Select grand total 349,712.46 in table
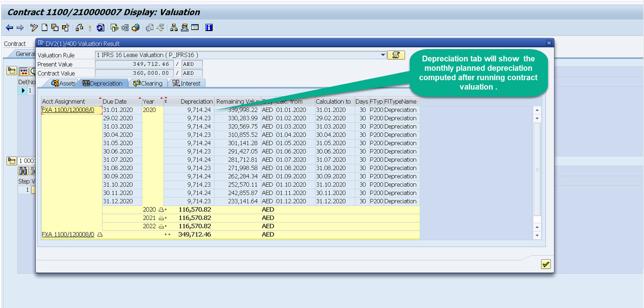Viewport: 644px width, 308px height. tap(195, 235)
